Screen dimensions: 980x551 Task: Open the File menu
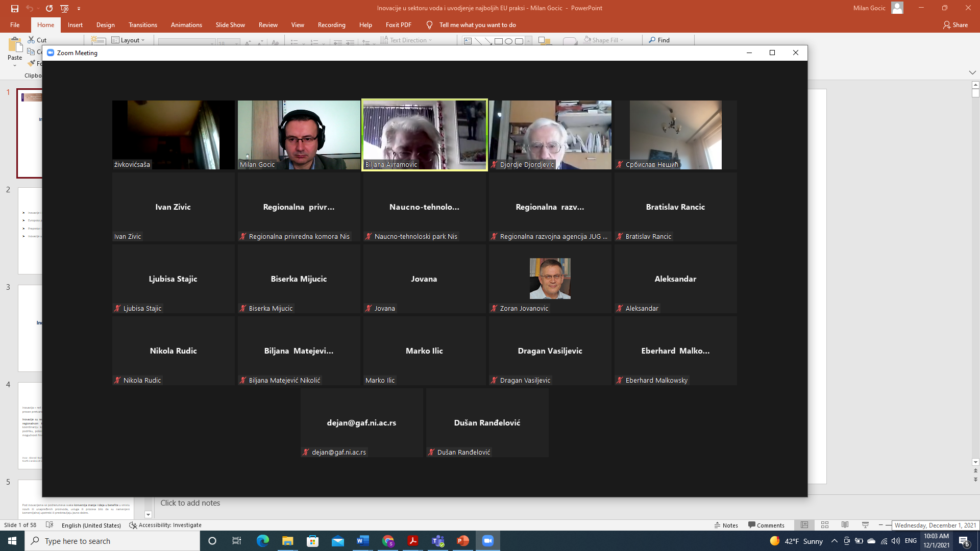(15, 25)
